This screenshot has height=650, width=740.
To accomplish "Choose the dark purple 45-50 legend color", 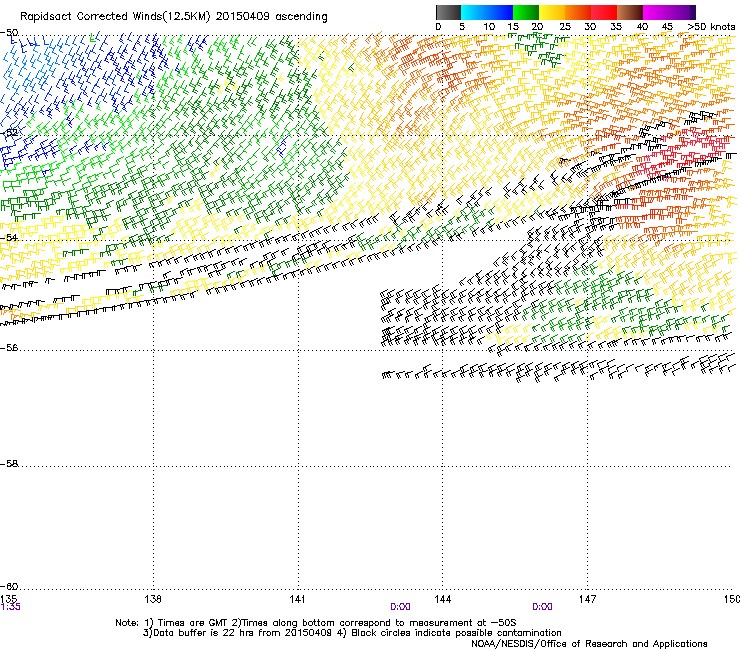I will pos(682,12).
